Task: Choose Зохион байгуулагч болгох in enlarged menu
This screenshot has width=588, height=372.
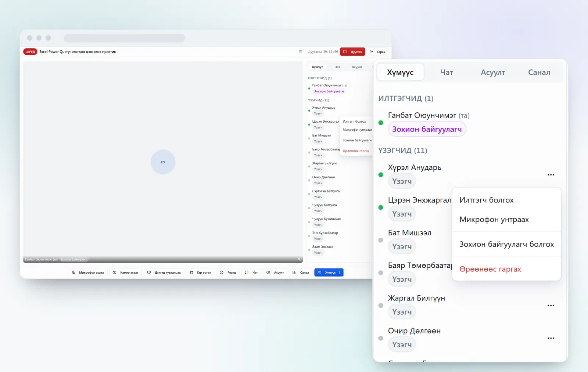Action: pos(506,244)
